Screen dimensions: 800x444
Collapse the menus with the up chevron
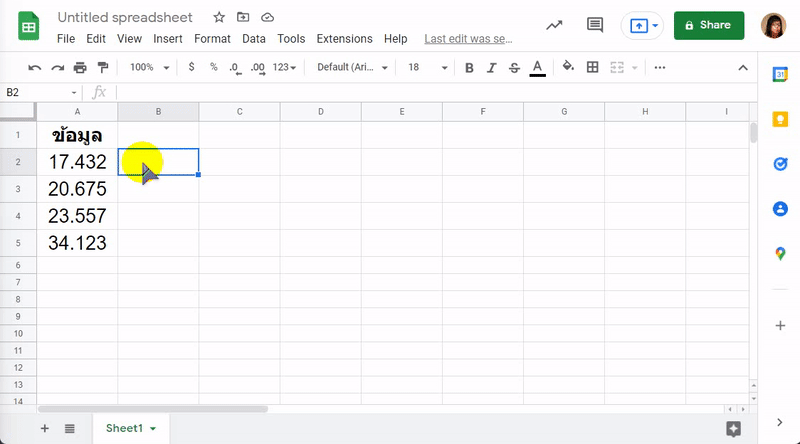click(x=743, y=67)
